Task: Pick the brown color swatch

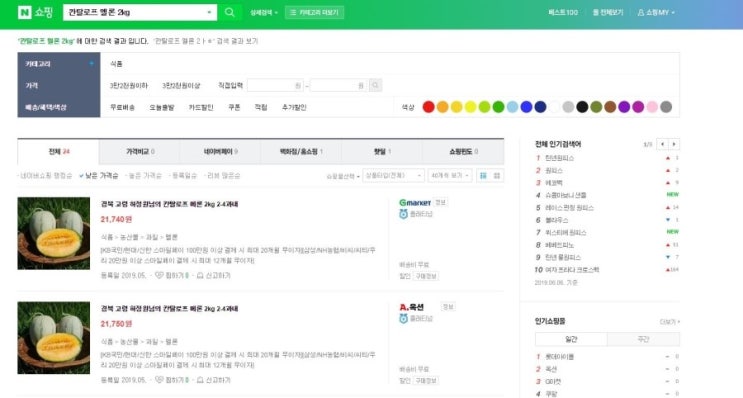Action: coord(610,107)
